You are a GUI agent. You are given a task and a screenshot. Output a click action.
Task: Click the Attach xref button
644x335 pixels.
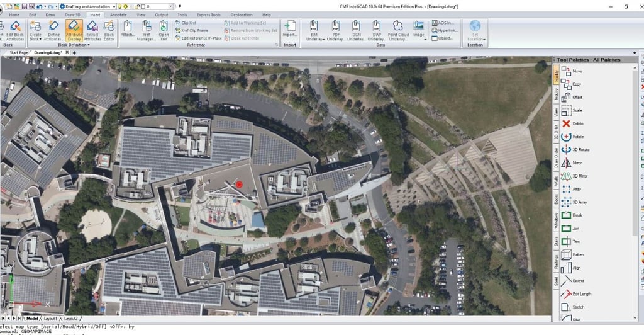coord(128,30)
